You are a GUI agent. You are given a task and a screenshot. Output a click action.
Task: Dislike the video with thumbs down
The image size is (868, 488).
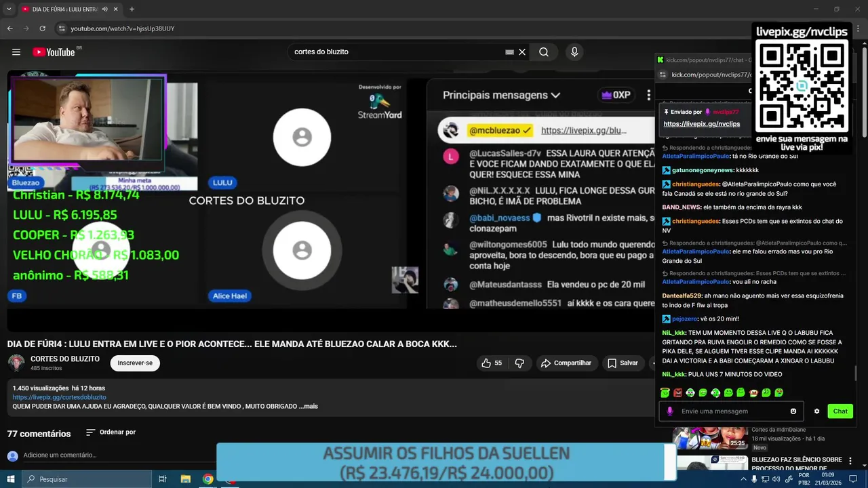tap(519, 363)
